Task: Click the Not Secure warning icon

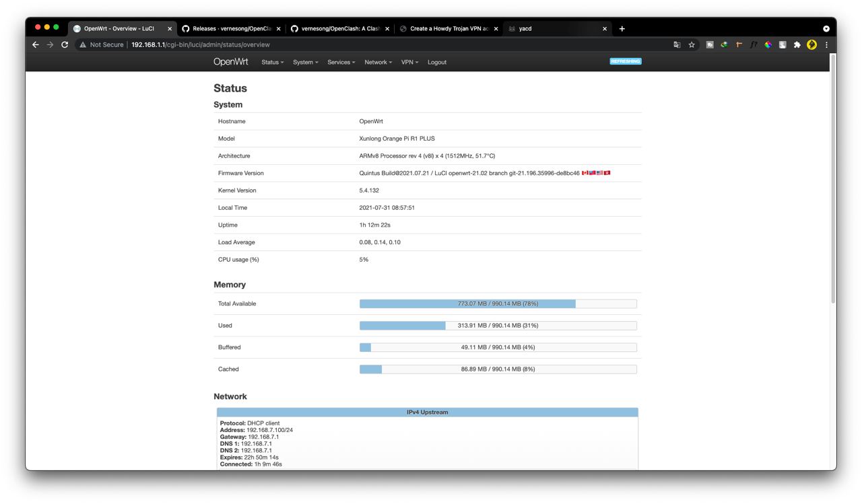Action: click(x=83, y=45)
